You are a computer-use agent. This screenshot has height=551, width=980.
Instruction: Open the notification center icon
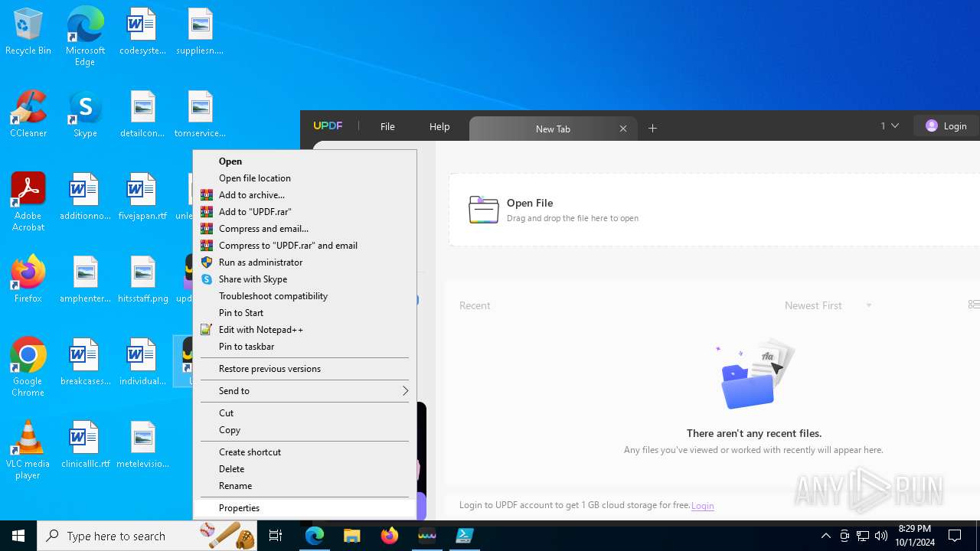point(955,536)
